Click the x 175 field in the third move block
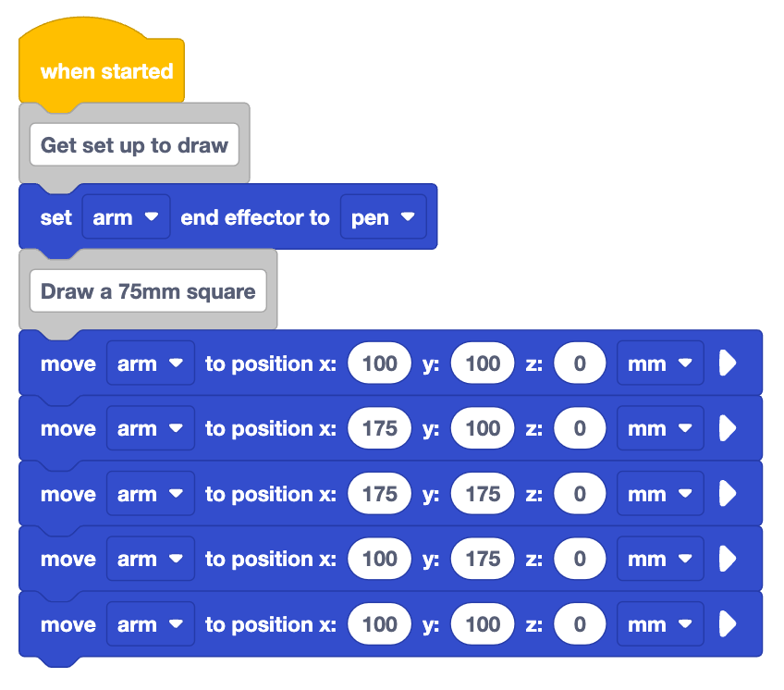This screenshot has width=784, height=690. click(x=379, y=493)
